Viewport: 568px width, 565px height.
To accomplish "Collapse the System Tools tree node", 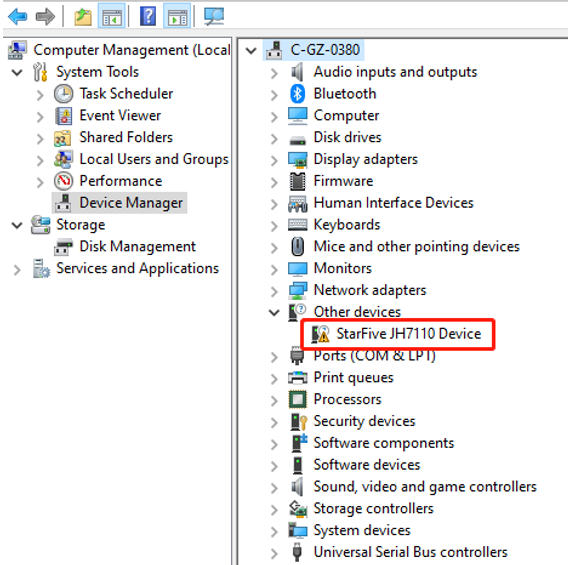I will coord(17,73).
